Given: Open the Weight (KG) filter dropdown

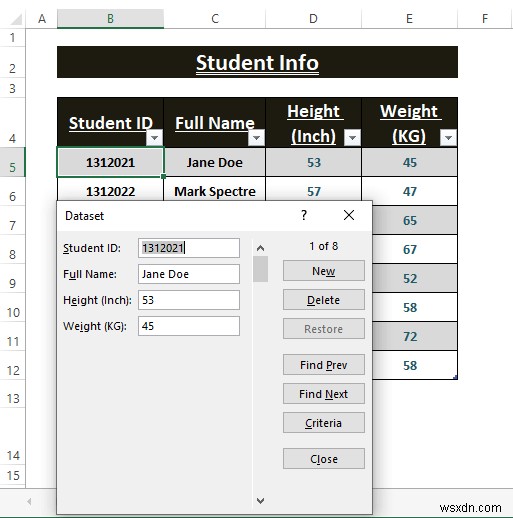Looking at the screenshot, I should click(448, 138).
